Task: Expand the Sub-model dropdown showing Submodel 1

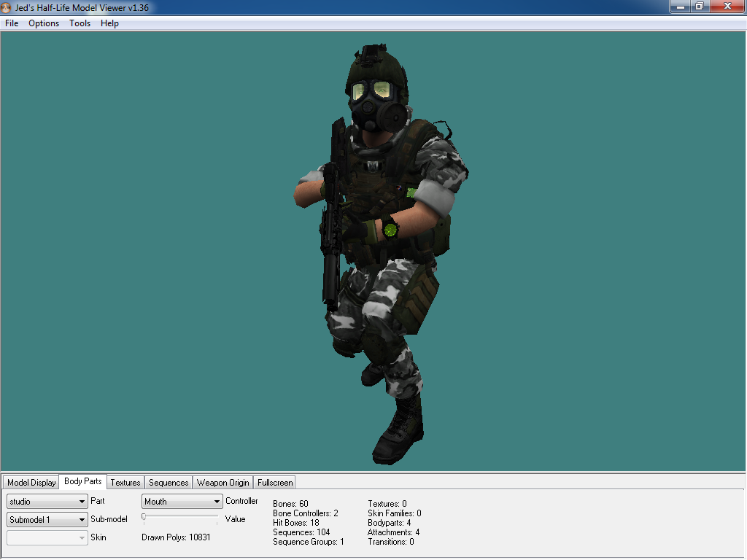Action: pos(47,519)
